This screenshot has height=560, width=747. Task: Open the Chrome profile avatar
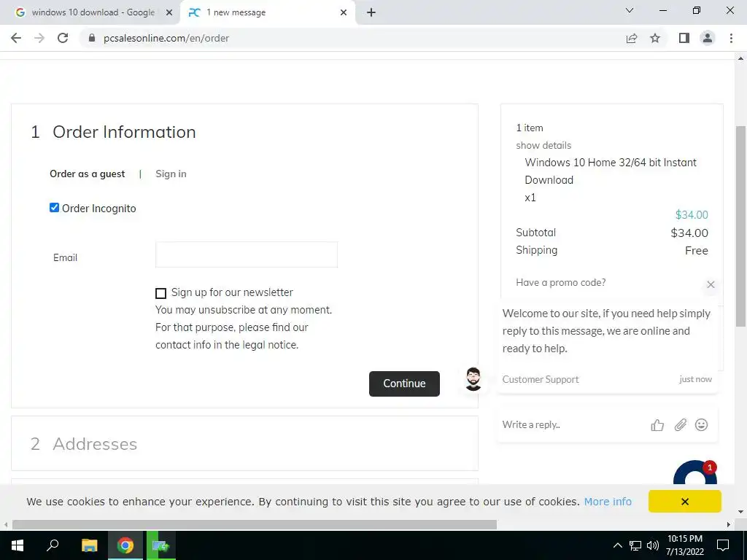(708, 38)
